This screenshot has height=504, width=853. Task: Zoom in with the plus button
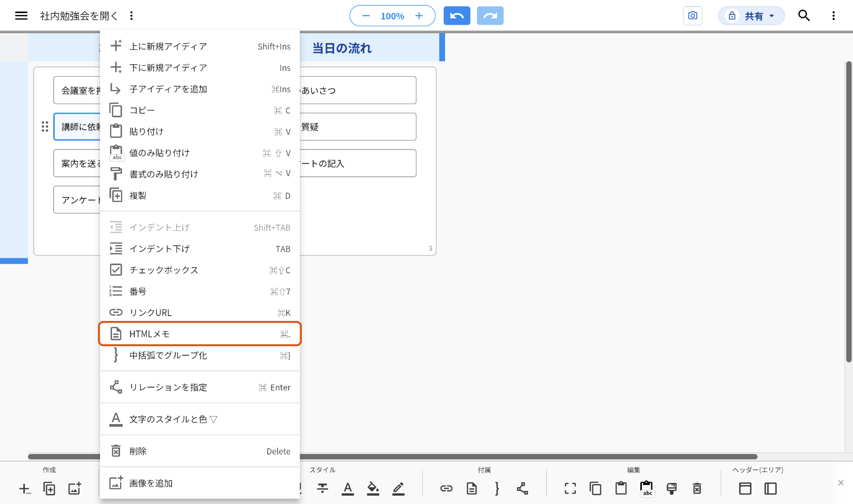[419, 16]
